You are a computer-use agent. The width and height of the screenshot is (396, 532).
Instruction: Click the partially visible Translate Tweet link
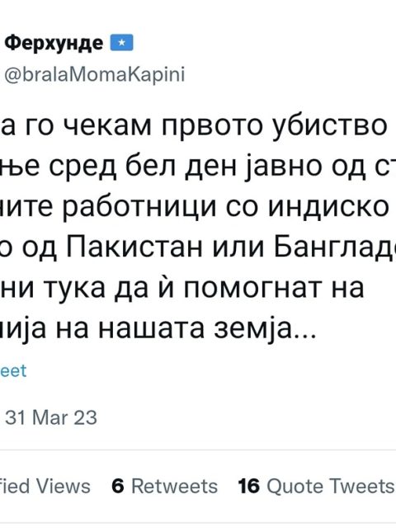13,370
